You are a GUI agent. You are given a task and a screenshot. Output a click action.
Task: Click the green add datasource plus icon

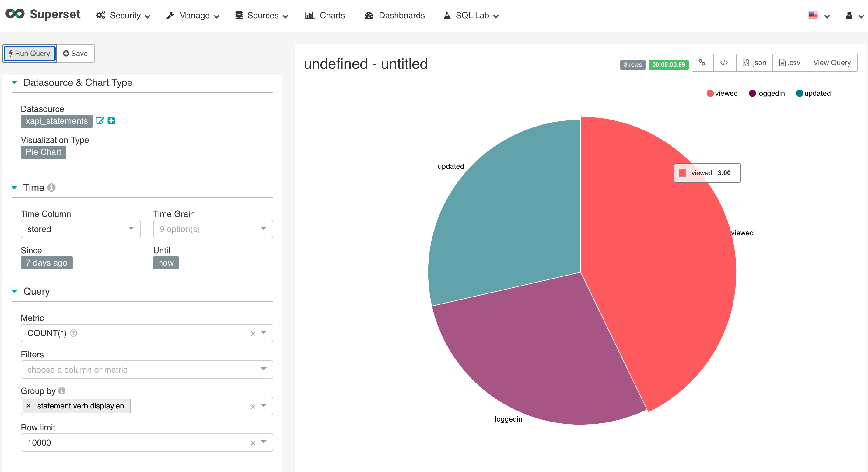pos(111,120)
